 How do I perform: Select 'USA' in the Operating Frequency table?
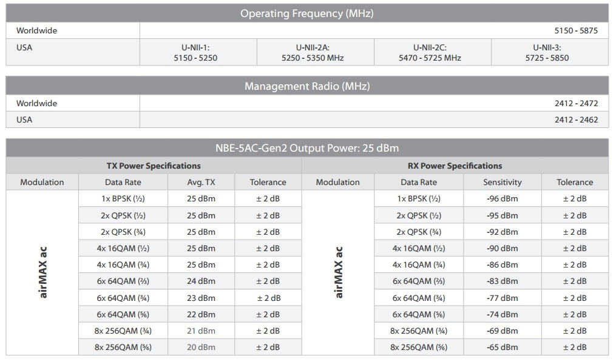(x=24, y=47)
